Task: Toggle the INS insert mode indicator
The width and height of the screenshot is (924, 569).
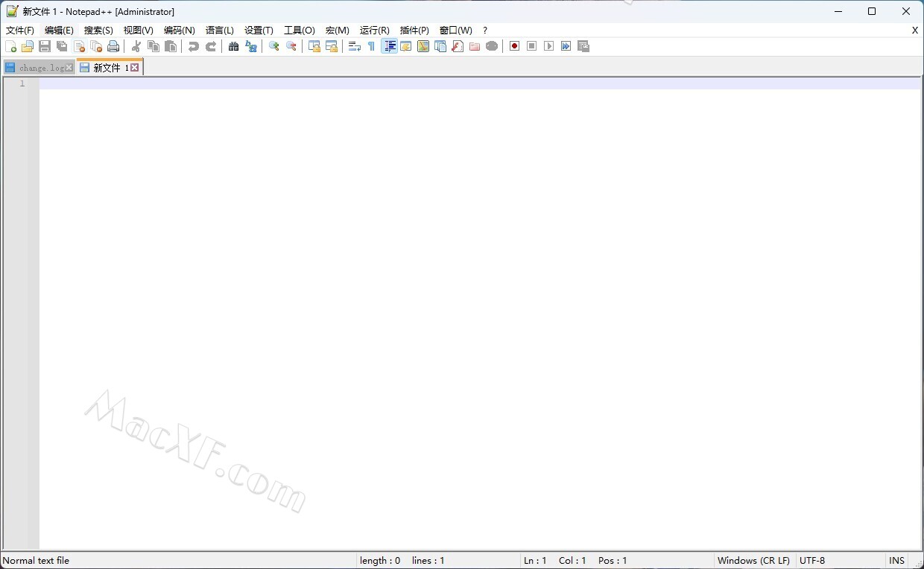Action: pos(897,561)
